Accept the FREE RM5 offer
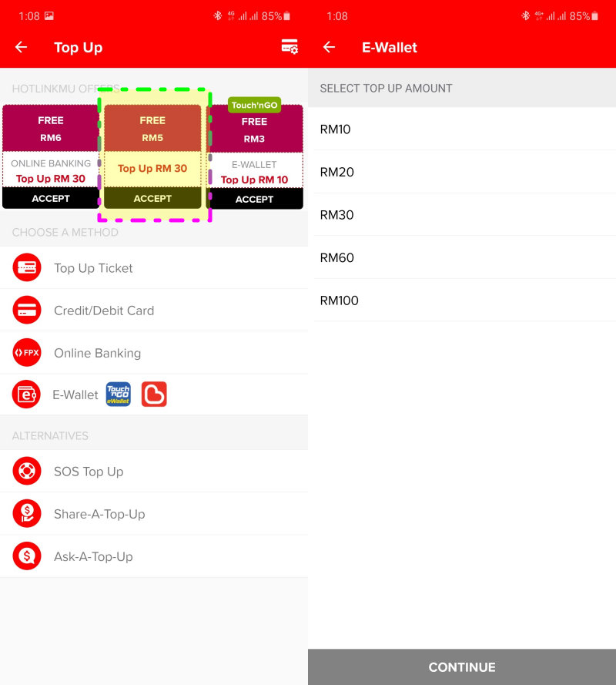616x685 pixels. (x=152, y=198)
